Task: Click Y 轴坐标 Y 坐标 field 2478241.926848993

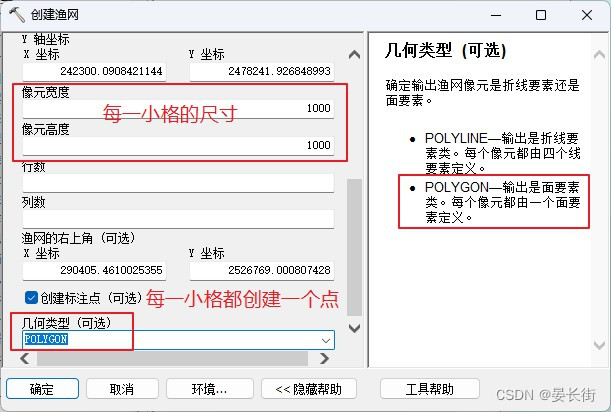Action: (262, 71)
